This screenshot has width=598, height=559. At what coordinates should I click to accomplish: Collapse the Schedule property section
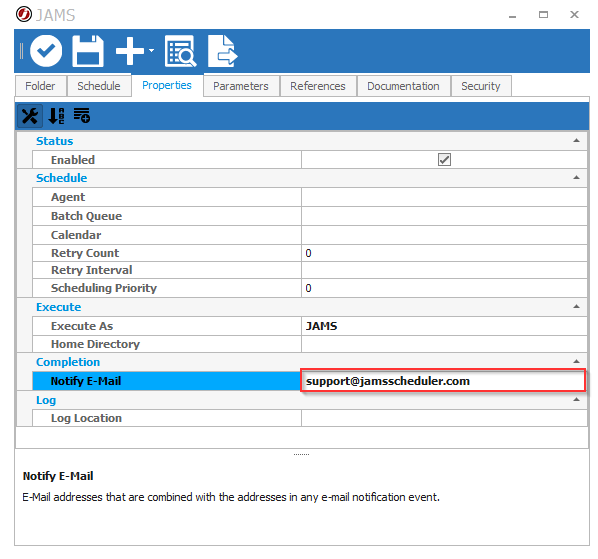(576, 178)
